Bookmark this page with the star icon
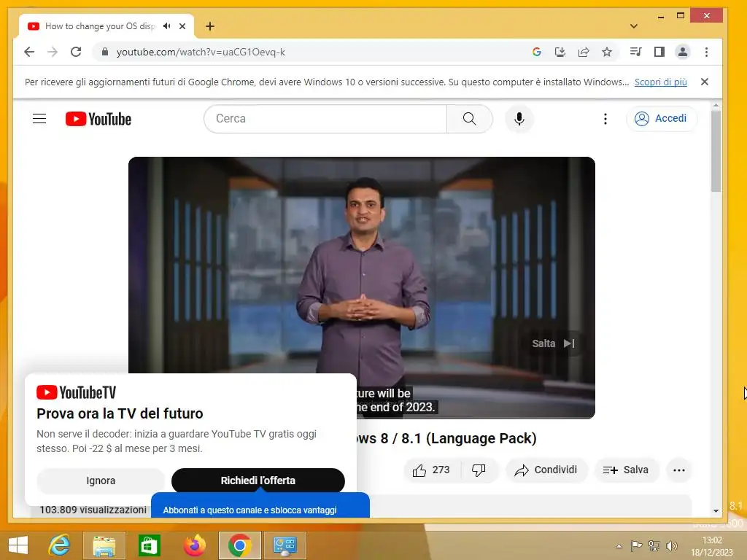The width and height of the screenshot is (747, 560). [607, 52]
